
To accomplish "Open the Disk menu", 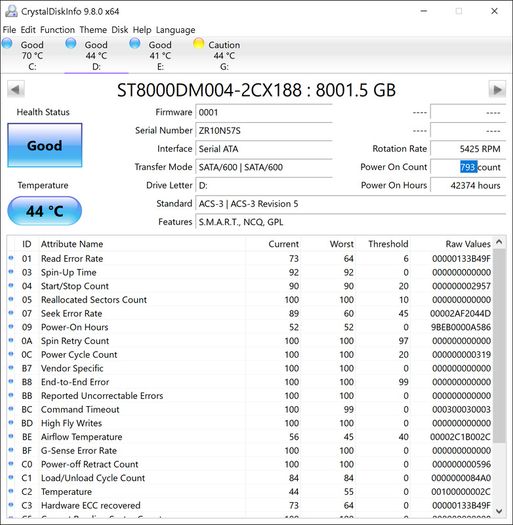I will point(120,30).
